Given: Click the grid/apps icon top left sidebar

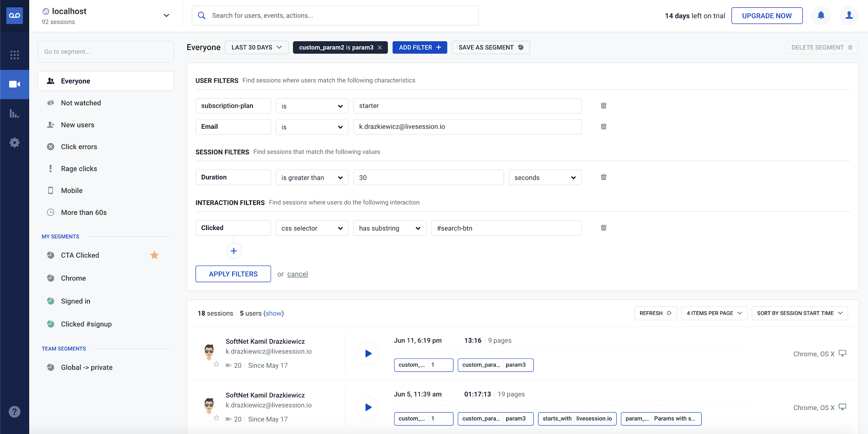Looking at the screenshot, I should pyautogui.click(x=14, y=54).
